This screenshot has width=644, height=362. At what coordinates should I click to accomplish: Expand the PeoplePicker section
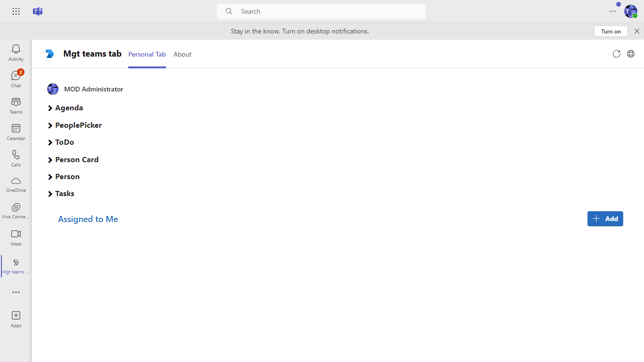click(75, 125)
